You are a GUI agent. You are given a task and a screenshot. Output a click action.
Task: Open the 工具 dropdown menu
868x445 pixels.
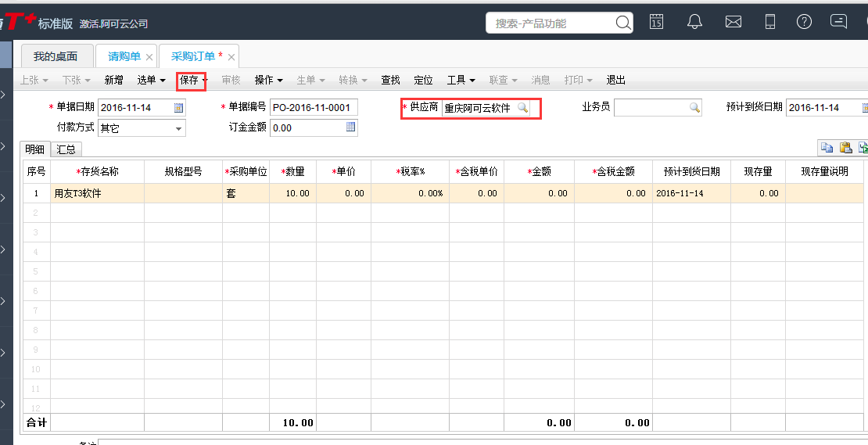(461, 81)
